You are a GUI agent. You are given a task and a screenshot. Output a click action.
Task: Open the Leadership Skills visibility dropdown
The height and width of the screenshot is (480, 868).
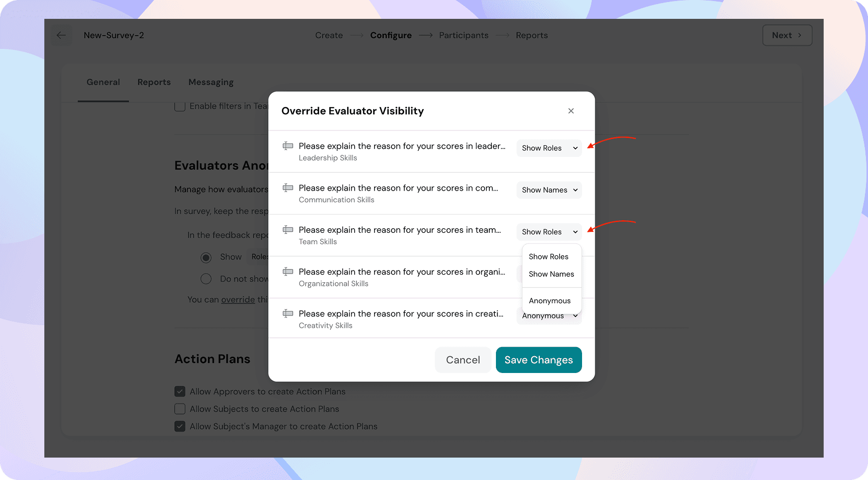(x=549, y=148)
